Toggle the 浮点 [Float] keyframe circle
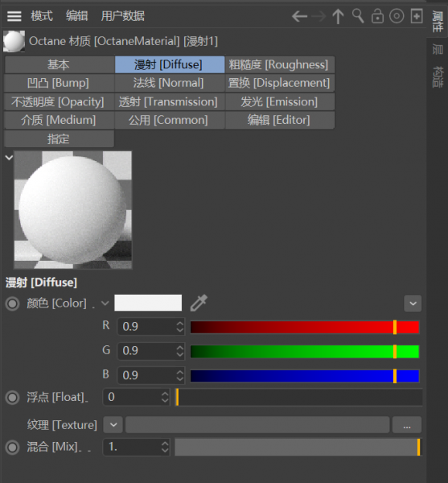 pos(13,398)
